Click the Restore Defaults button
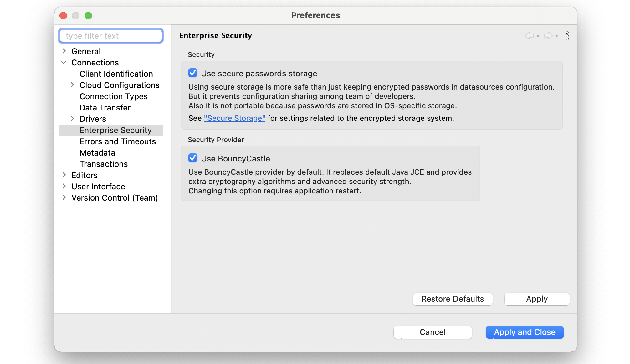The height and width of the screenshot is (364, 630). 452,299
